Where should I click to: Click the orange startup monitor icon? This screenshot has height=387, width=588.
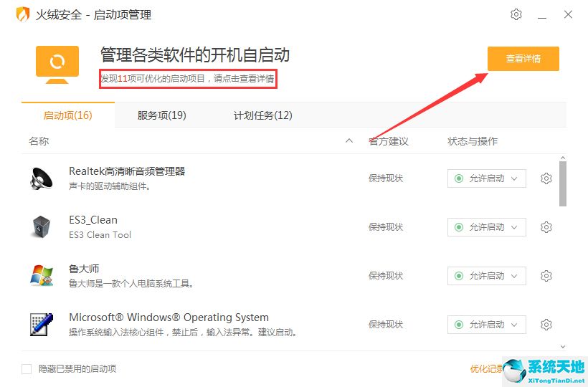(57, 64)
